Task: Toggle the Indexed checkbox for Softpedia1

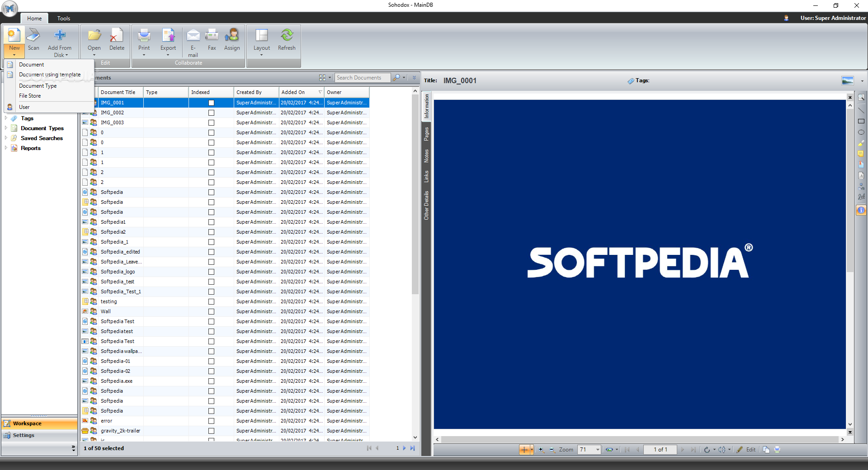Action: click(x=211, y=222)
